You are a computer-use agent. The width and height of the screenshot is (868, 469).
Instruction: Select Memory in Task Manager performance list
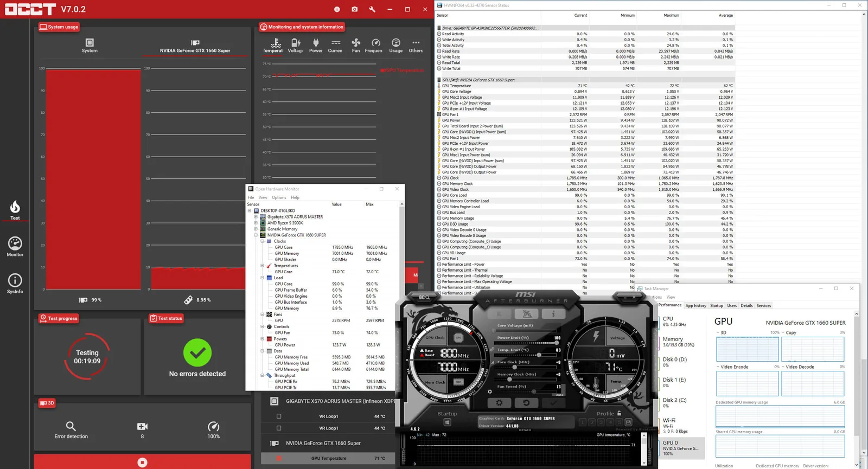pos(682,342)
